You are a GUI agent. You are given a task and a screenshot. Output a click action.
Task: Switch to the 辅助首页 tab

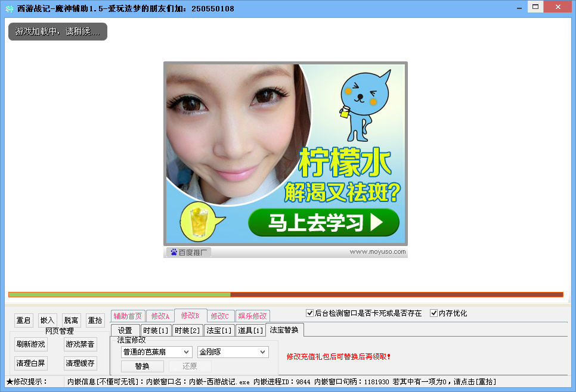[128, 316]
